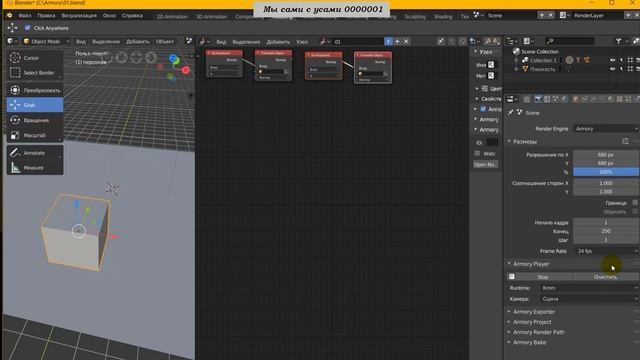
Task: Open the Добавить menu in node editor
Action: tap(278, 42)
